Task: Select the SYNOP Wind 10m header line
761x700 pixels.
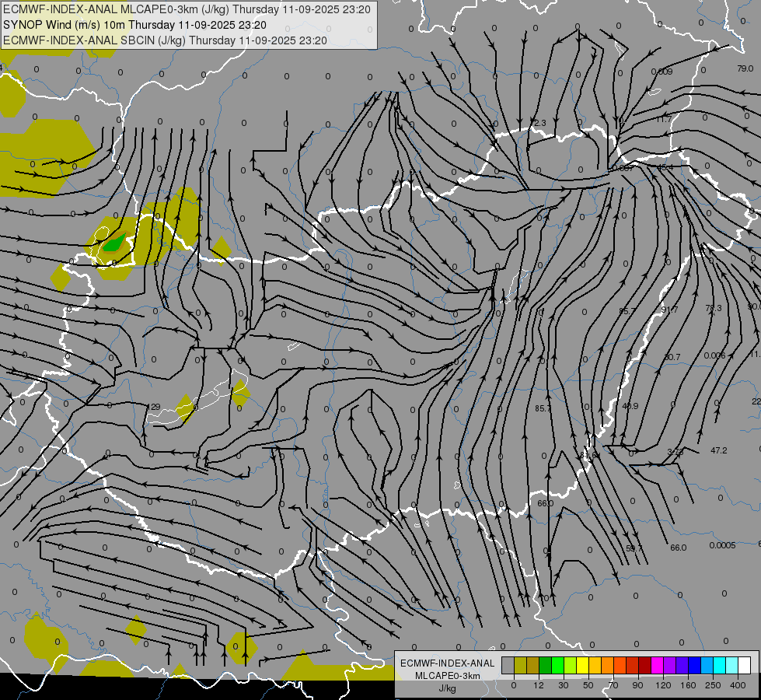Action: (x=134, y=25)
